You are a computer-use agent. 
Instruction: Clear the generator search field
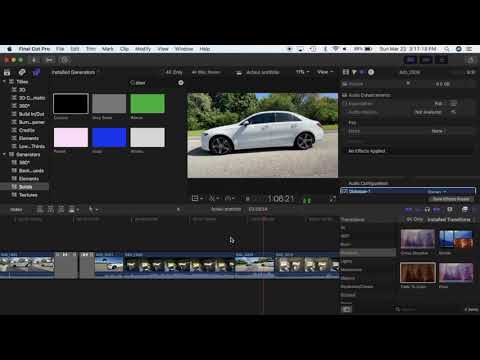(181, 83)
